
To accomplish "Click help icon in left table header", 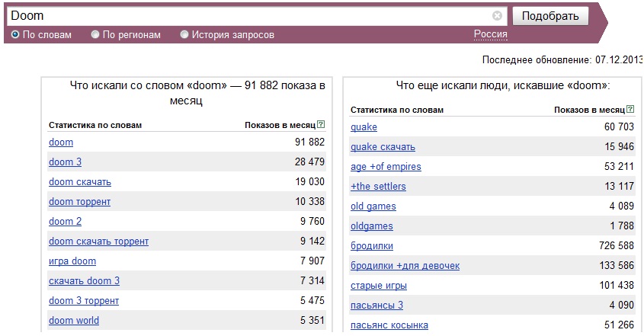I will tap(321, 124).
